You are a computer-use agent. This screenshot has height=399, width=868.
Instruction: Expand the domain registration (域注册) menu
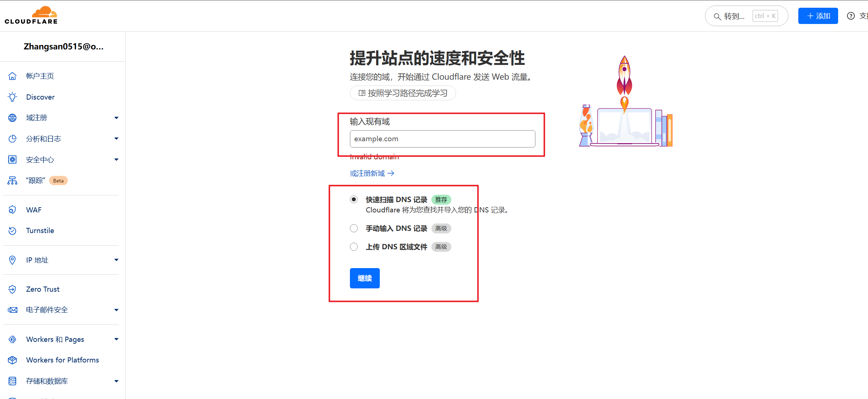coord(116,118)
